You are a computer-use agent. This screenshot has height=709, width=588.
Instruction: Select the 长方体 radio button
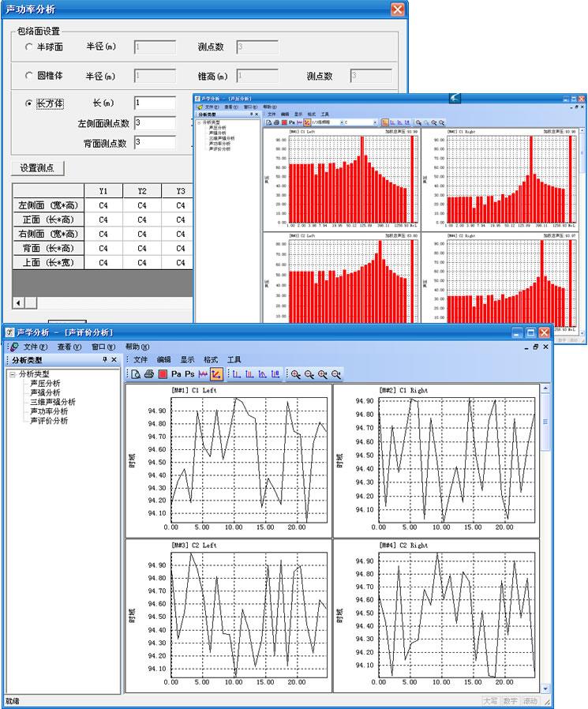pos(29,103)
